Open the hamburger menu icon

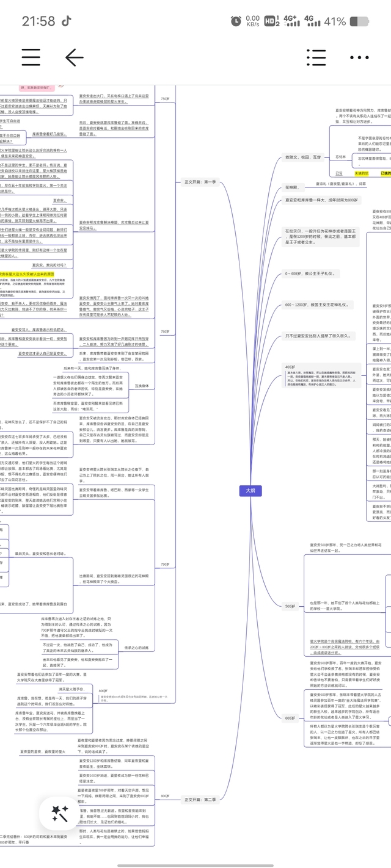[31, 57]
